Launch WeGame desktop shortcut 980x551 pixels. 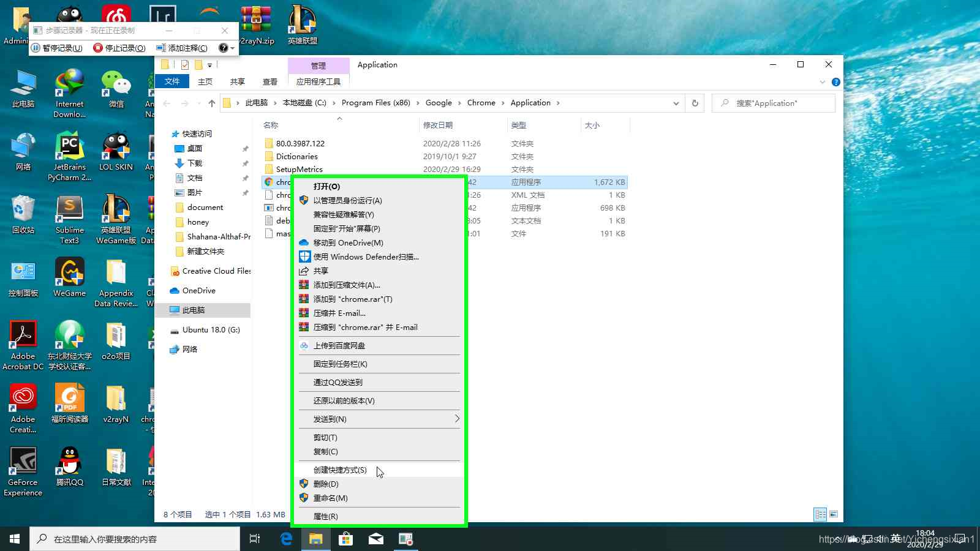(69, 278)
